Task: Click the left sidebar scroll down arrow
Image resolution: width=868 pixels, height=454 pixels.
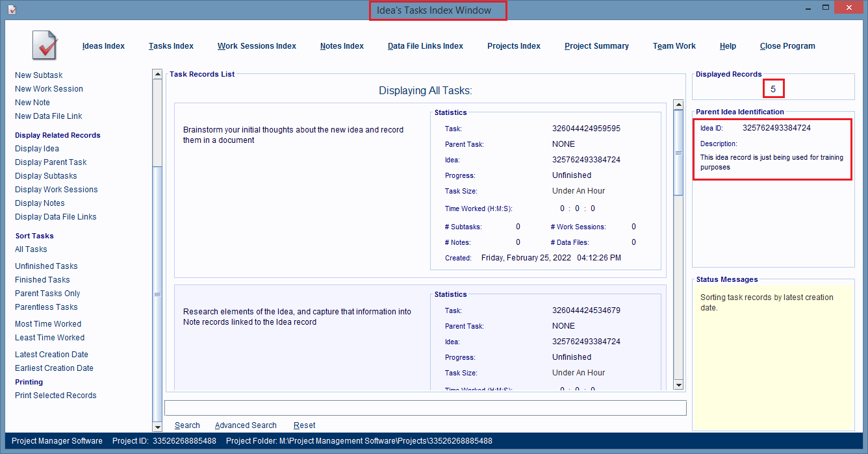Action: [157, 427]
